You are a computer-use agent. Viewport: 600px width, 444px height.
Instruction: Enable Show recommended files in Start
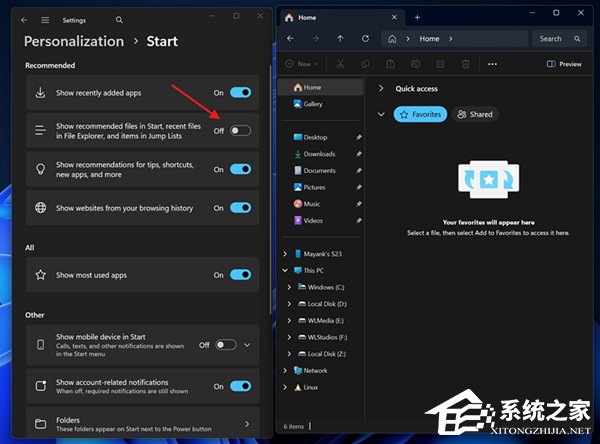[x=241, y=131]
